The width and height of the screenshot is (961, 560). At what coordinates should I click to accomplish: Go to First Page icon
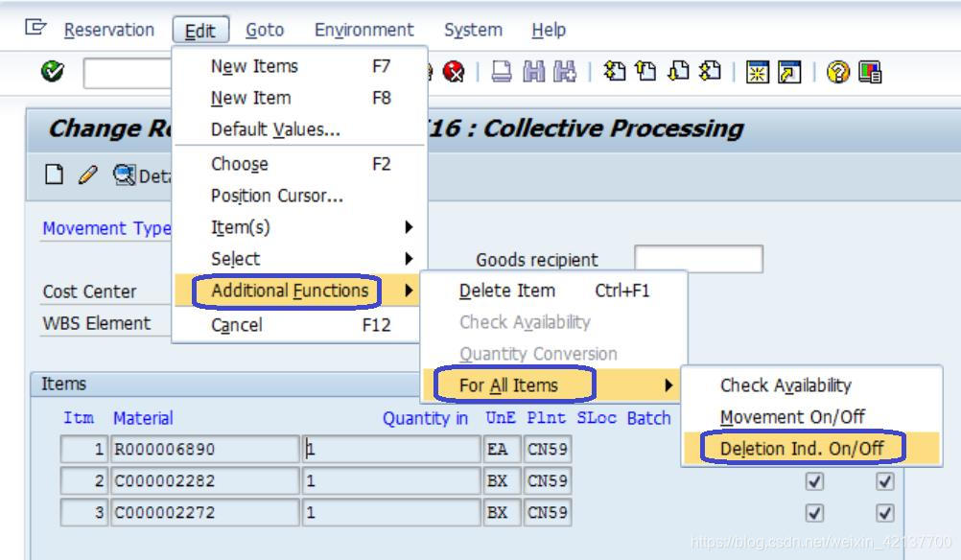[x=615, y=72]
